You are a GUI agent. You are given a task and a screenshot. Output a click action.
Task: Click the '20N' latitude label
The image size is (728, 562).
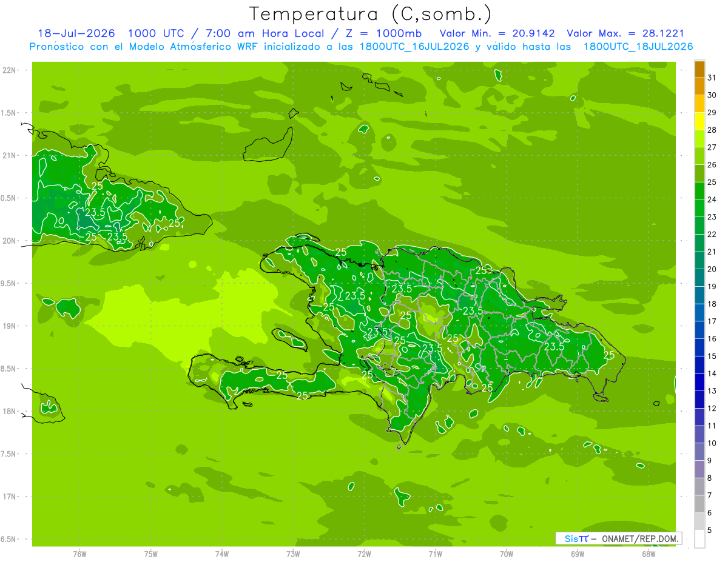[x=10, y=241]
